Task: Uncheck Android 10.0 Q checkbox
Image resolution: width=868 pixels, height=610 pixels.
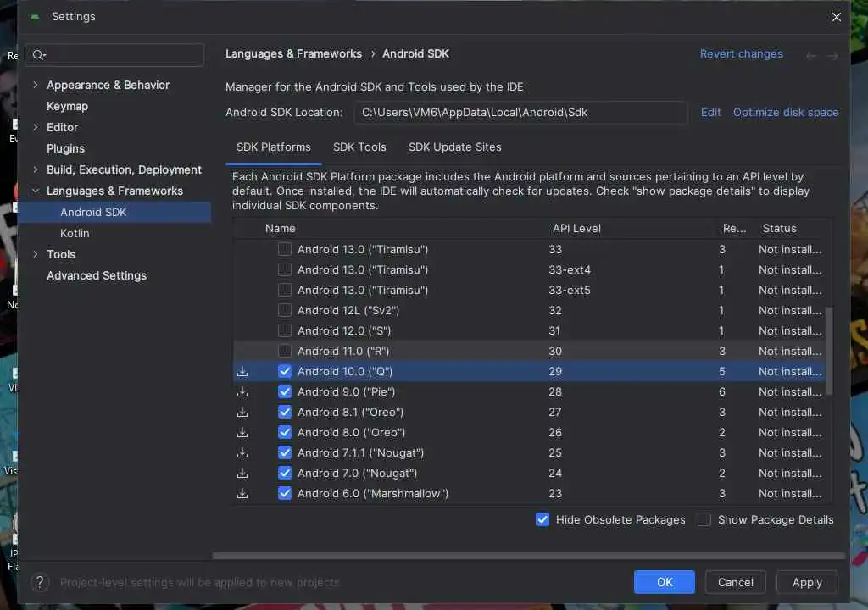Action: 285,371
